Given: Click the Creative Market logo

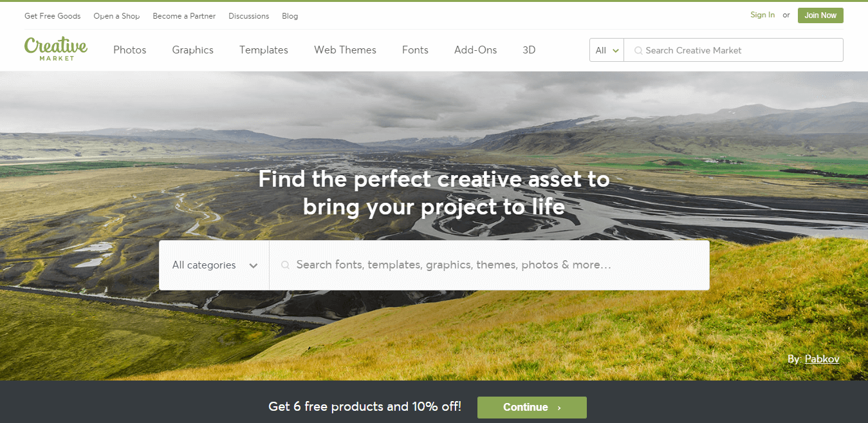Looking at the screenshot, I should click(x=56, y=49).
